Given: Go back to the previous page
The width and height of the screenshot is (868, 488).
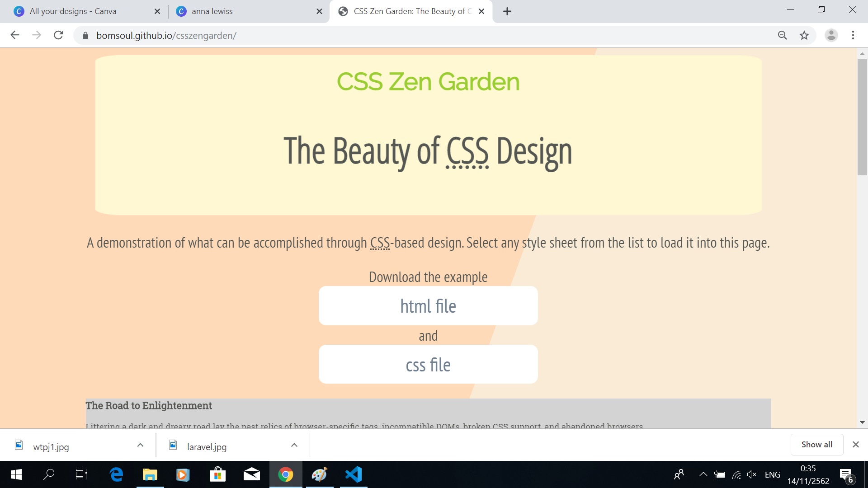Looking at the screenshot, I should point(15,35).
